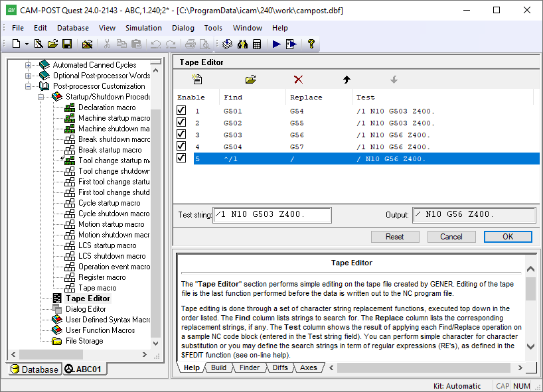Select the G503 Find cell in row 3
The image size is (543, 392).
pos(233,135)
